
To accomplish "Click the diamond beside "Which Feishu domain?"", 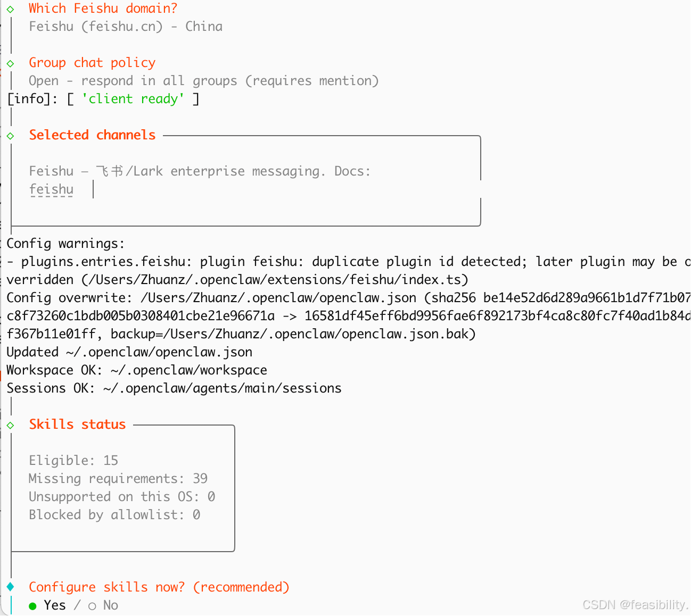I will [x=10, y=9].
